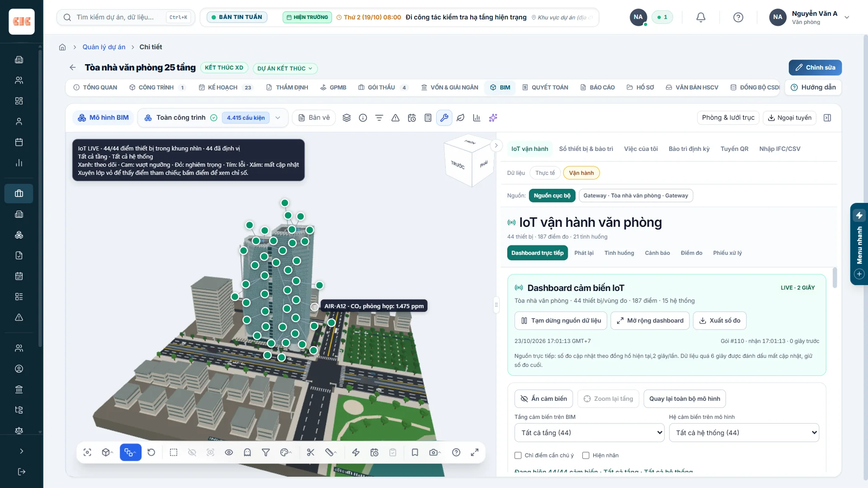Viewport: 868px width, 488px height.
Task: Open the notifications bell
Action: coord(701,17)
